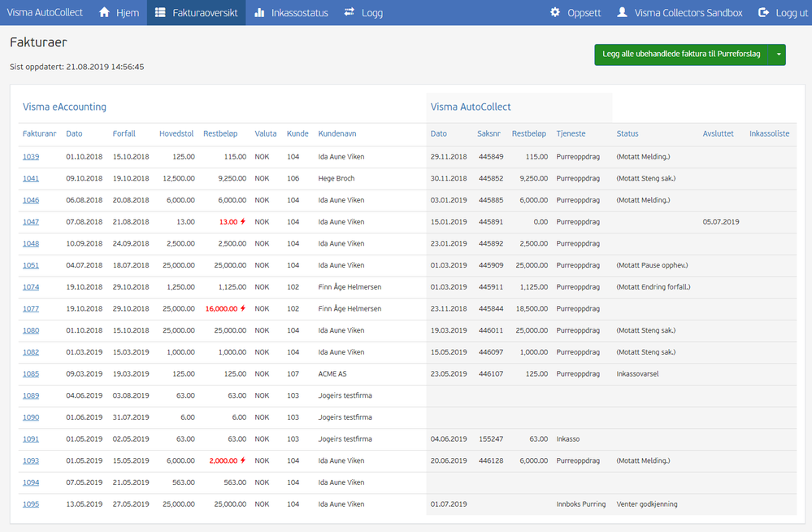Click the Inkassostatus bar chart icon
The height and width of the screenshot is (532, 812).
(259, 12)
